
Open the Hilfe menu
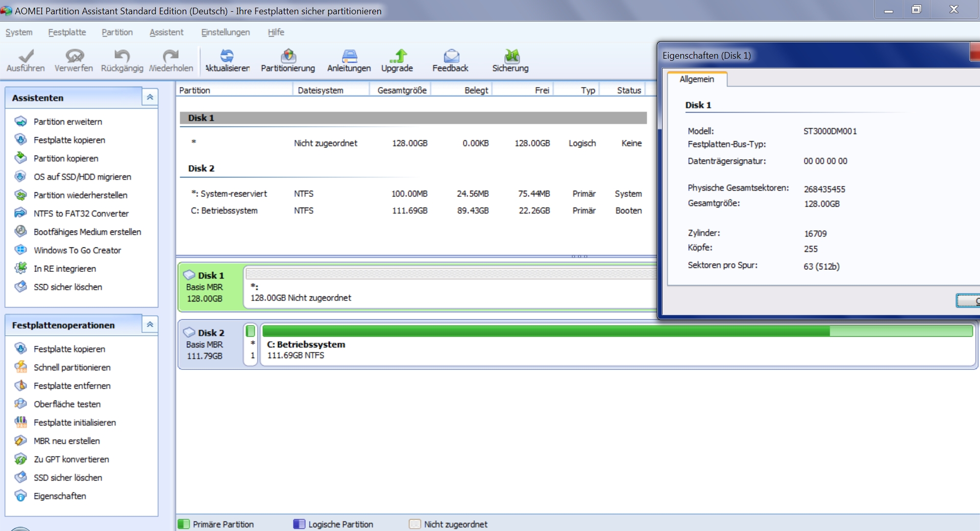tap(276, 32)
